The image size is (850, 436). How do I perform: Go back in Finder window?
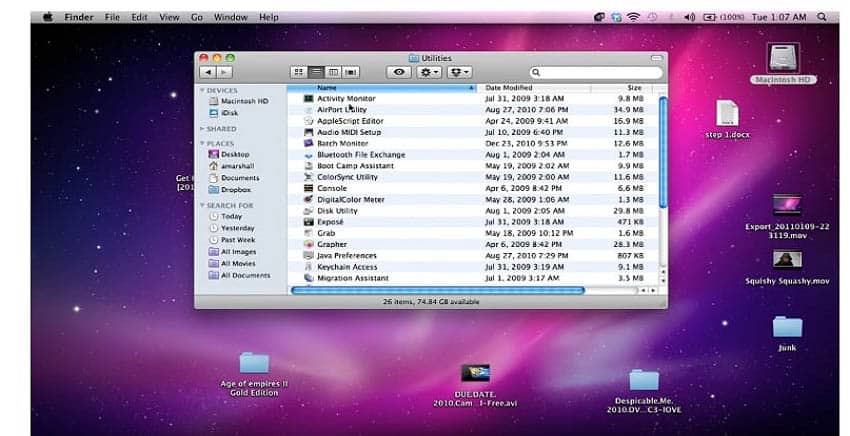(208, 72)
